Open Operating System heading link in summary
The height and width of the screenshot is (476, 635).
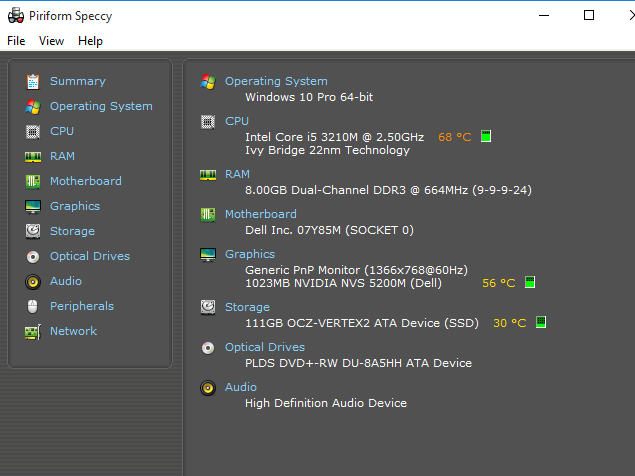(x=276, y=81)
